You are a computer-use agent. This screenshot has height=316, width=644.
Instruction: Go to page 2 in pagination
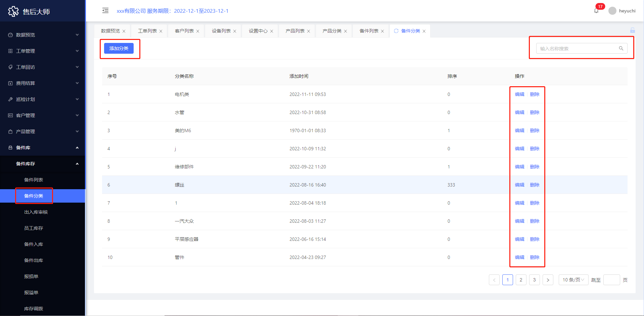(x=521, y=280)
